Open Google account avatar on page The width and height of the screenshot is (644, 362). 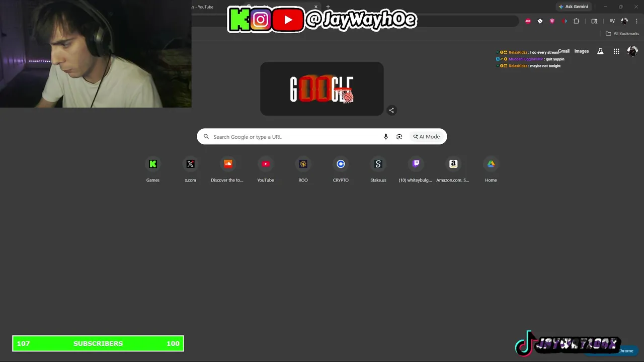pyautogui.click(x=632, y=51)
